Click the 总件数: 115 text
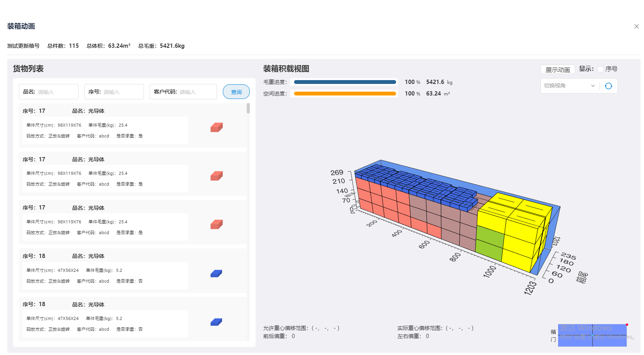The image size is (644, 355). [63, 46]
